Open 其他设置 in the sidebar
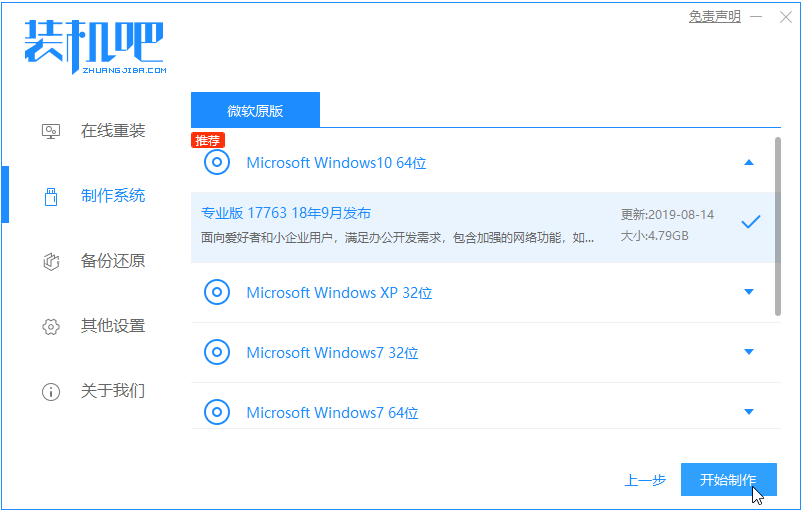The image size is (803, 513). [x=113, y=326]
